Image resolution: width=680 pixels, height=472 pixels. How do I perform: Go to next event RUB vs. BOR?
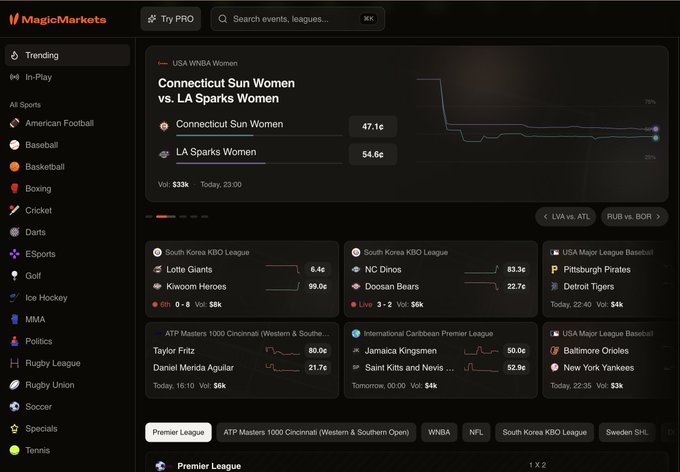click(634, 216)
